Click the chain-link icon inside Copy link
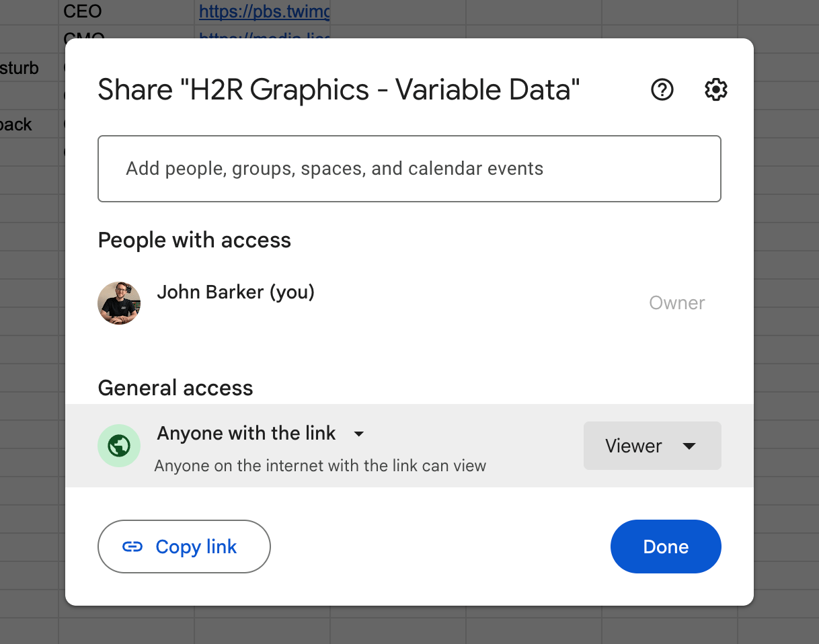Screen dimensions: 819x644 point(133,547)
